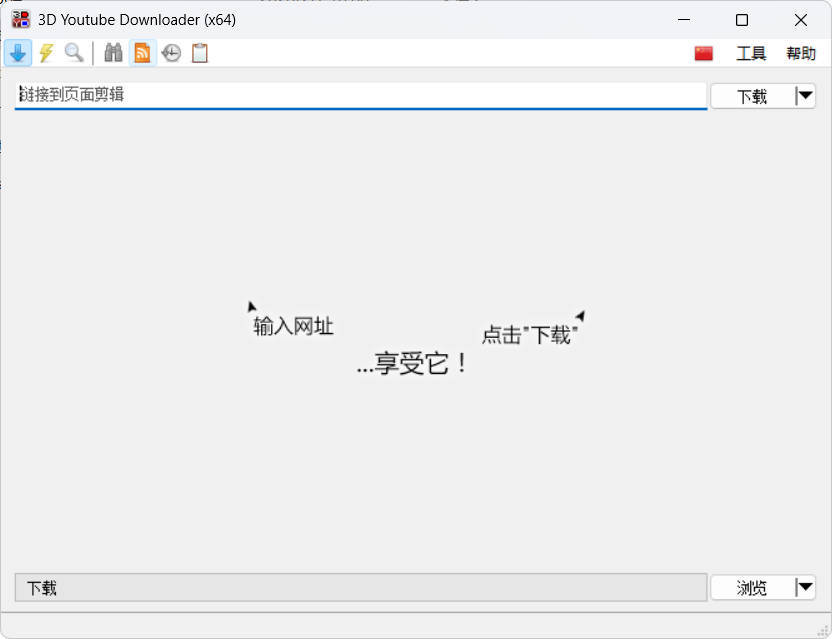Click the 3D Youtube Downloader title bar icon

(19, 19)
